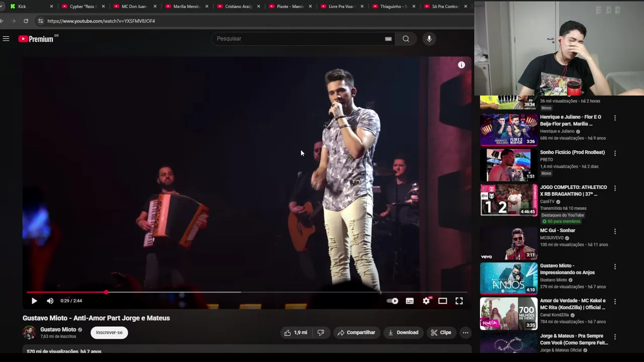Toggle subtitles/closed captions button
The width and height of the screenshot is (644, 362).
tap(410, 301)
